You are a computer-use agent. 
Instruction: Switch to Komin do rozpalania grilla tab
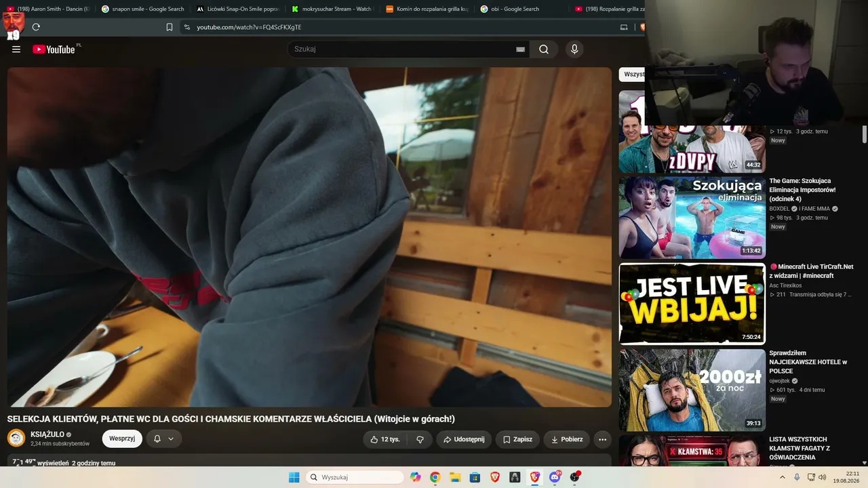coord(427,9)
